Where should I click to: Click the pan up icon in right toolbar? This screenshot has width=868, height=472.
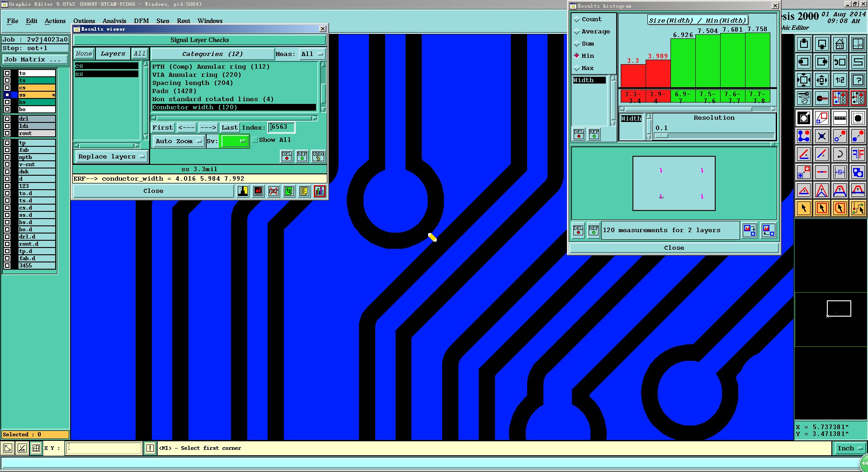click(804, 44)
